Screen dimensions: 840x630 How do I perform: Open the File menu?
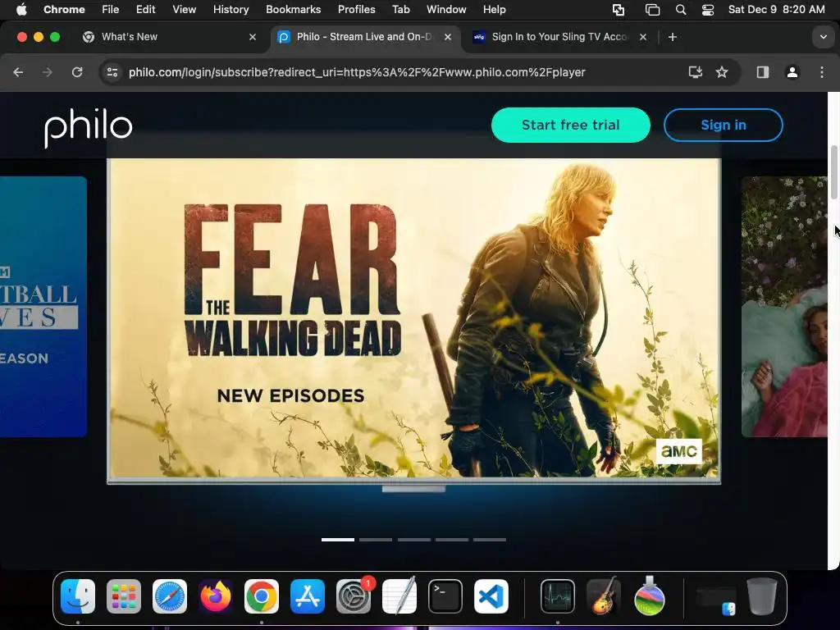[x=111, y=10]
